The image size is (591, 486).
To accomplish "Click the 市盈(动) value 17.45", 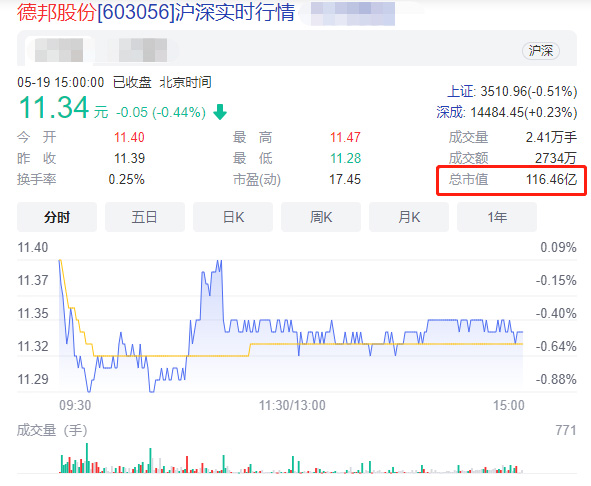I will (344, 179).
